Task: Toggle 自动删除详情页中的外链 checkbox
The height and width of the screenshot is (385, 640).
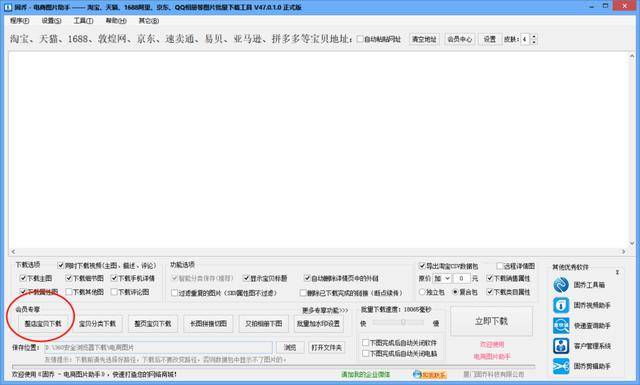Action: [307, 278]
